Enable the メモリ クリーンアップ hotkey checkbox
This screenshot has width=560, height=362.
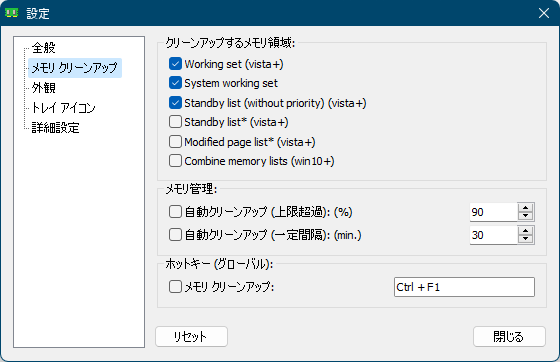pyautogui.click(x=175, y=287)
